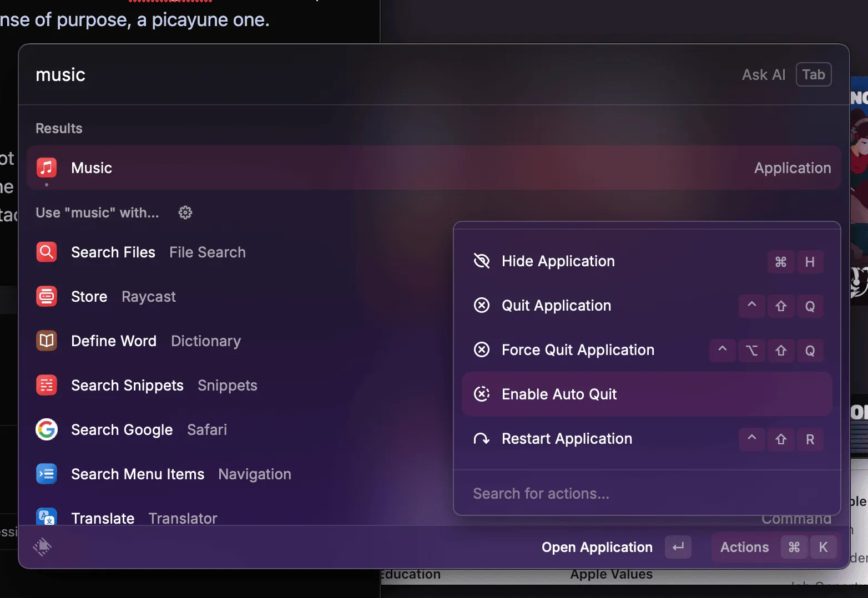Click the Raycast Store icon

pos(47,296)
